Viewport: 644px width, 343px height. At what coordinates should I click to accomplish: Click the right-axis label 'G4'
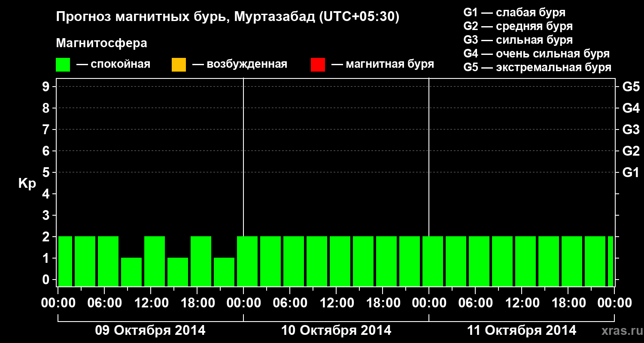(631, 108)
